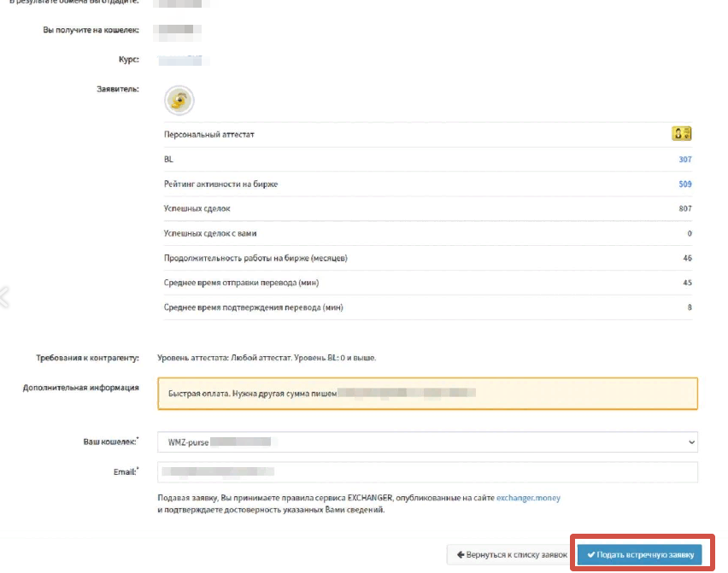The height and width of the screenshot is (573, 728).
Task: Click the yellow personal certificate icon
Action: pyautogui.click(x=681, y=133)
